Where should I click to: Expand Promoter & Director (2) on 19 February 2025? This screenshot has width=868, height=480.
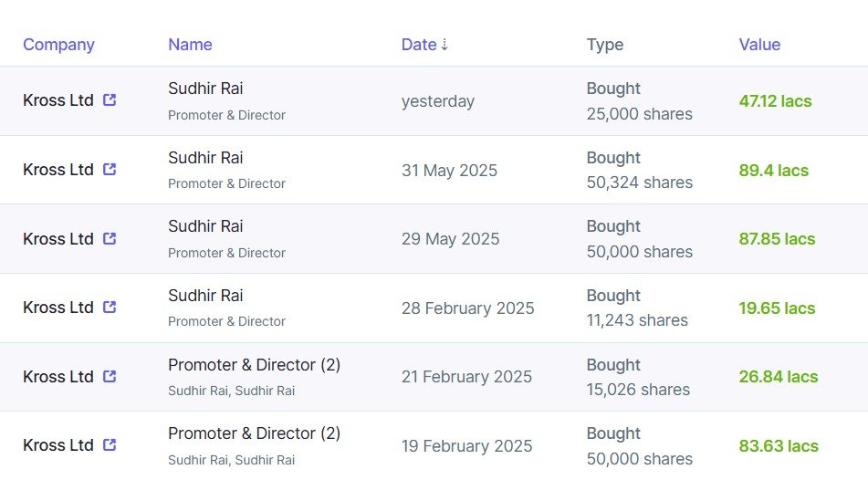[x=254, y=433]
